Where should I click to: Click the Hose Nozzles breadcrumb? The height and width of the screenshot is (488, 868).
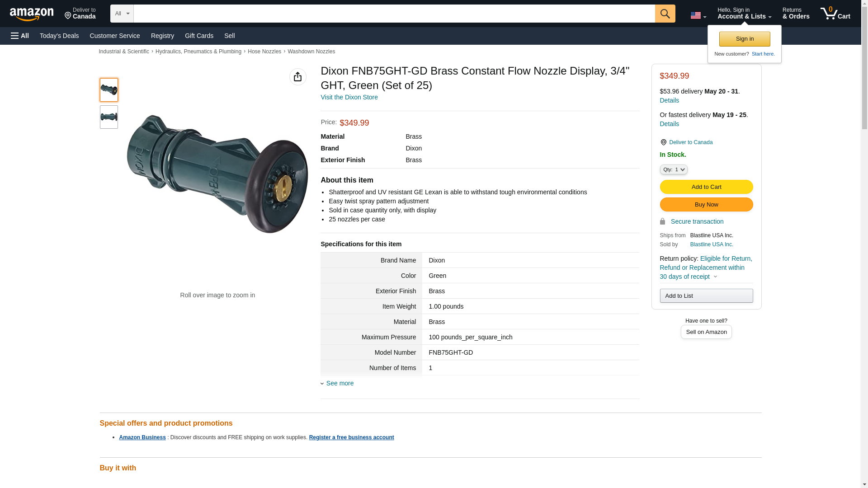pyautogui.click(x=264, y=52)
